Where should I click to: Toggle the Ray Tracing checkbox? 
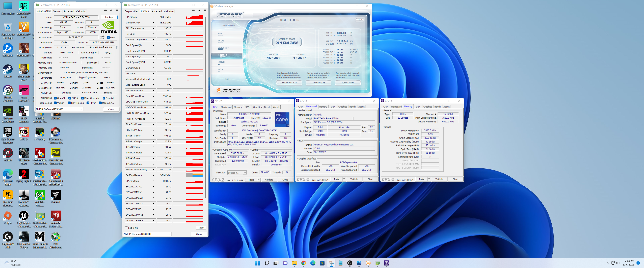(69, 103)
